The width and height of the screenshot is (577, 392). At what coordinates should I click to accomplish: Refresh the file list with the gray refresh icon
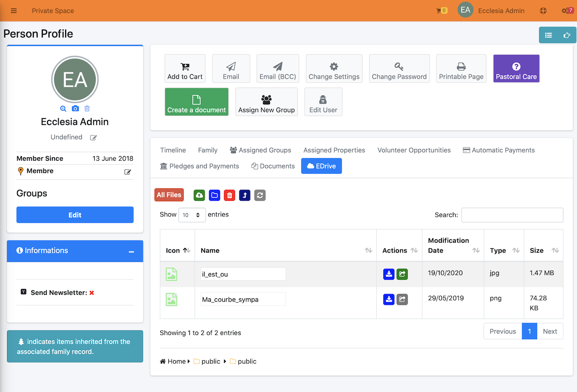[x=260, y=195]
